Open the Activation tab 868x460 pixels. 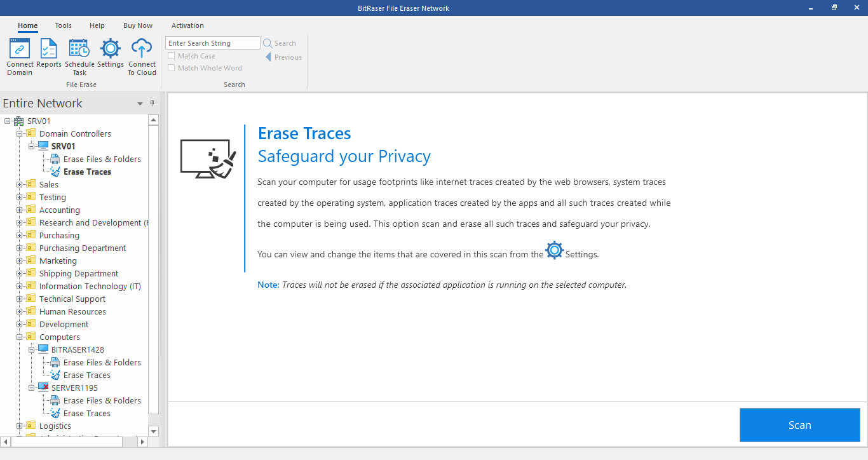click(x=187, y=25)
